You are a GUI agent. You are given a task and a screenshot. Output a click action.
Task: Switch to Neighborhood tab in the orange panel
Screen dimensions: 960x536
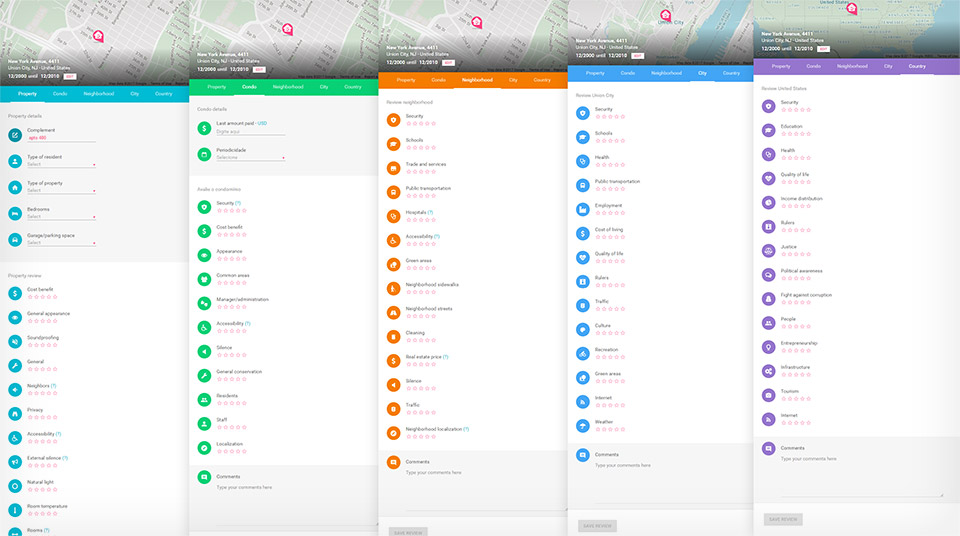(477, 80)
